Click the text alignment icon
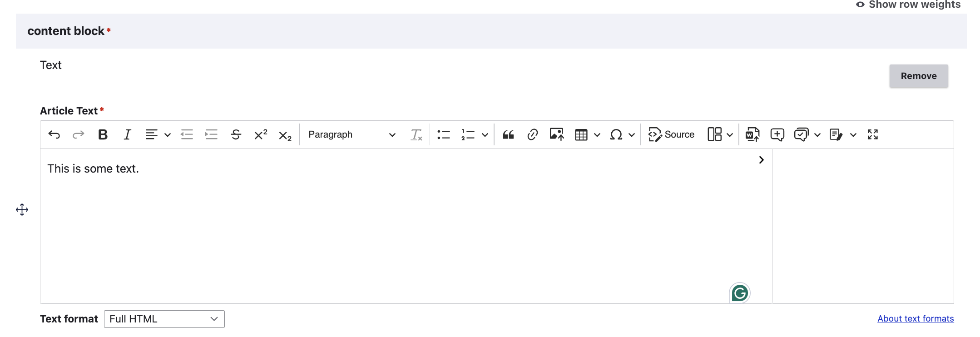 coord(152,134)
